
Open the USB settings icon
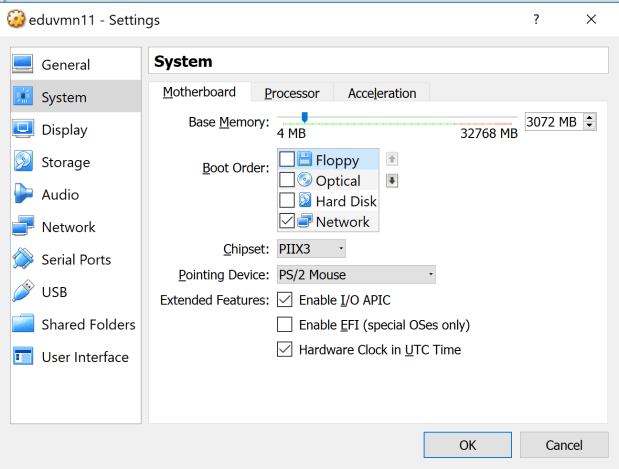tap(24, 292)
